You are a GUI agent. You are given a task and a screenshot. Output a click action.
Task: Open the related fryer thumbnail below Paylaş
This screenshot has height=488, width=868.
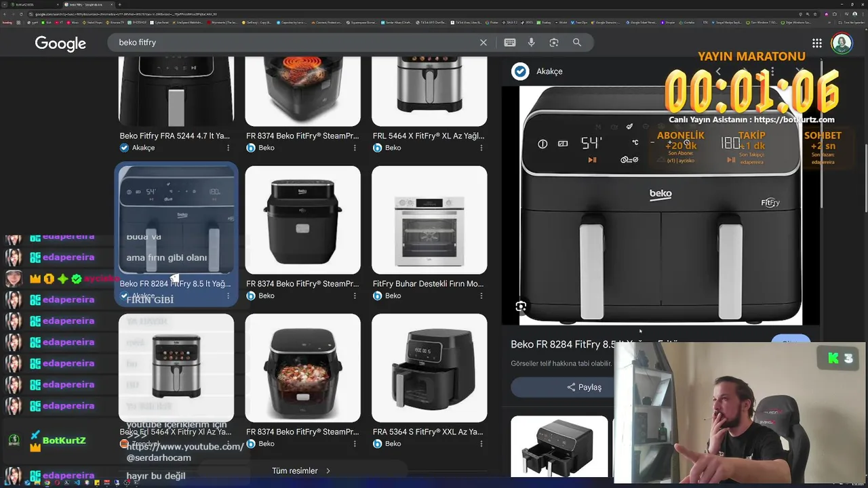pos(559,446)
